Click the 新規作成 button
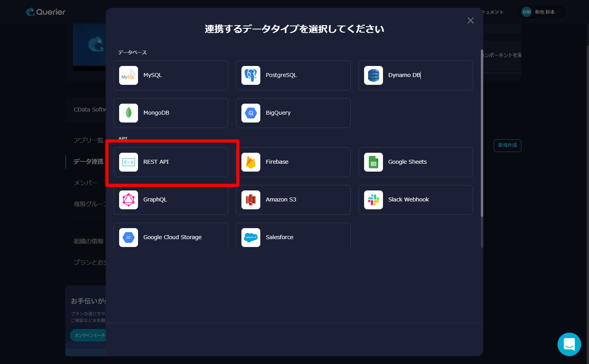 click(x=508, y=145)
